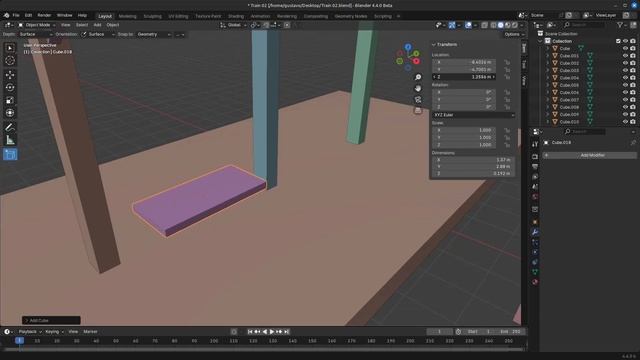Viewport: 640px width, 360px height.
Task: Jump to timeline end
Action: (287, 332)
